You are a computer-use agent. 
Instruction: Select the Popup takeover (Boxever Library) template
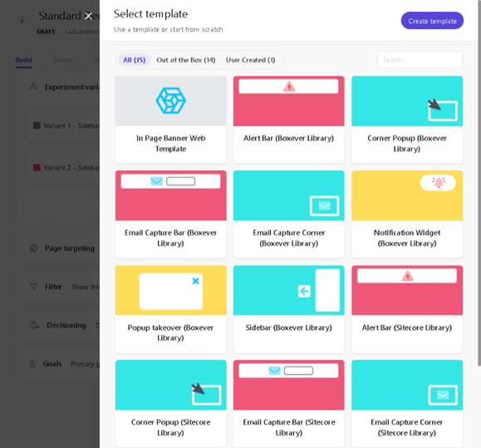coord(171,309)
